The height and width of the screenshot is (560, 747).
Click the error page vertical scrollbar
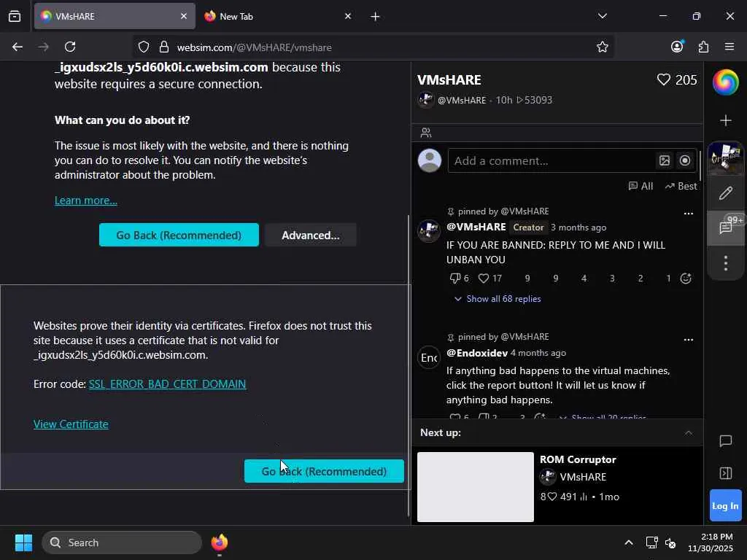409,366
